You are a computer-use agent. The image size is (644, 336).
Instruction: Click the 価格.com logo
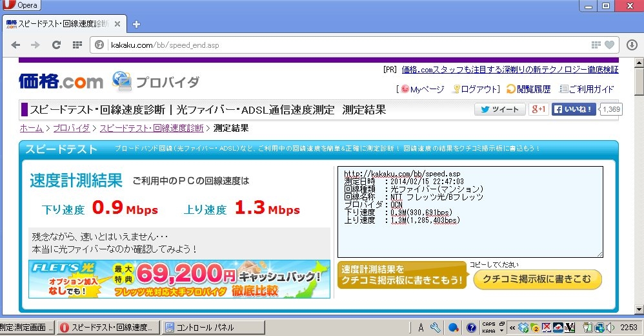[61, 81]
